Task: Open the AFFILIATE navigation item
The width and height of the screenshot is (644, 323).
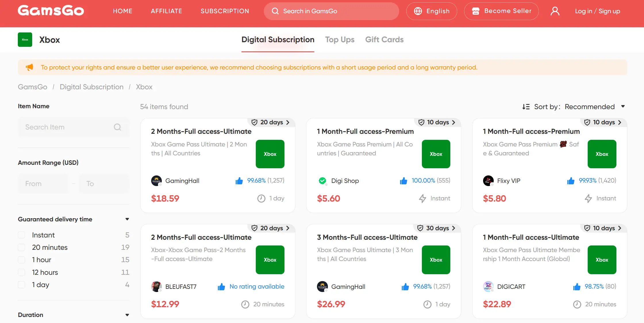Action: 167,11
